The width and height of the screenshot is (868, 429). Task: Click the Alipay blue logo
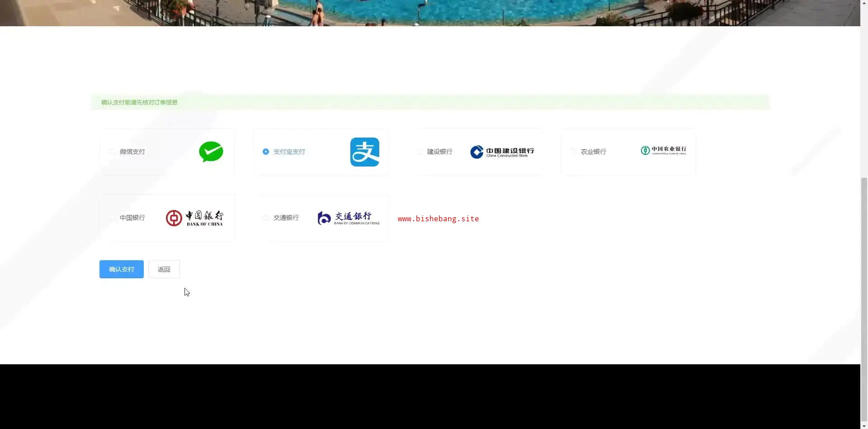[365, 152]
